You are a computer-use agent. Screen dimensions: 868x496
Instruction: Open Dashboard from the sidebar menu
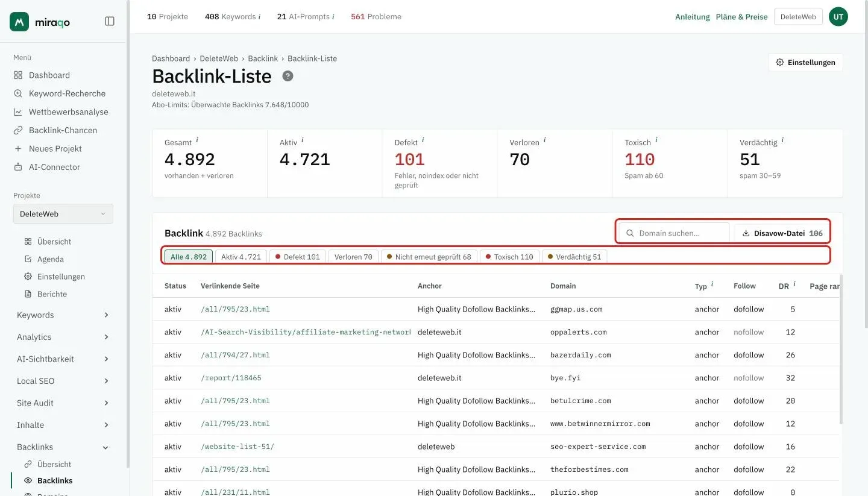coord(49,75)
